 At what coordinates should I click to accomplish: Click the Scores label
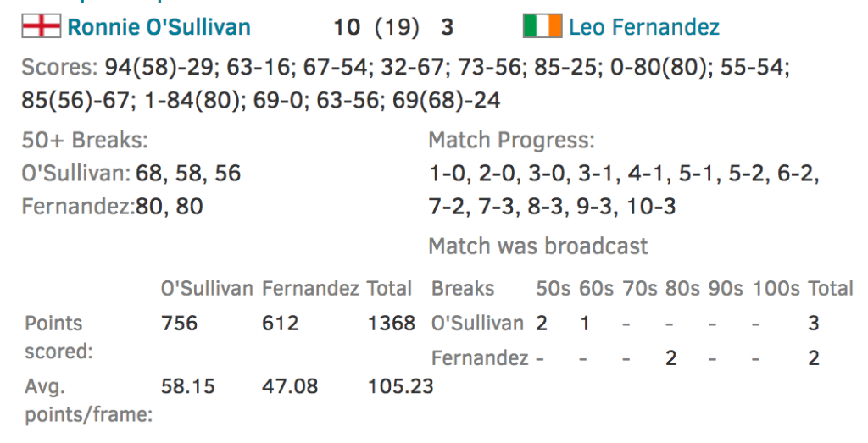59,68
